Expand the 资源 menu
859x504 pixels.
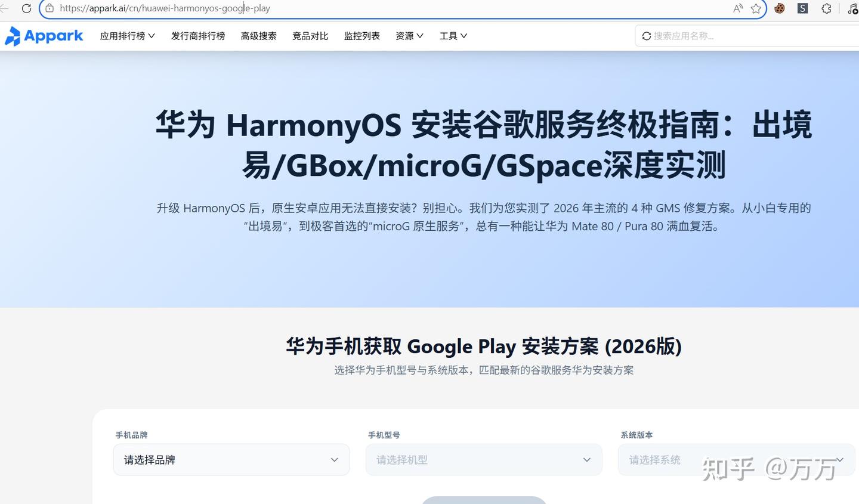[x=409, y=36]
